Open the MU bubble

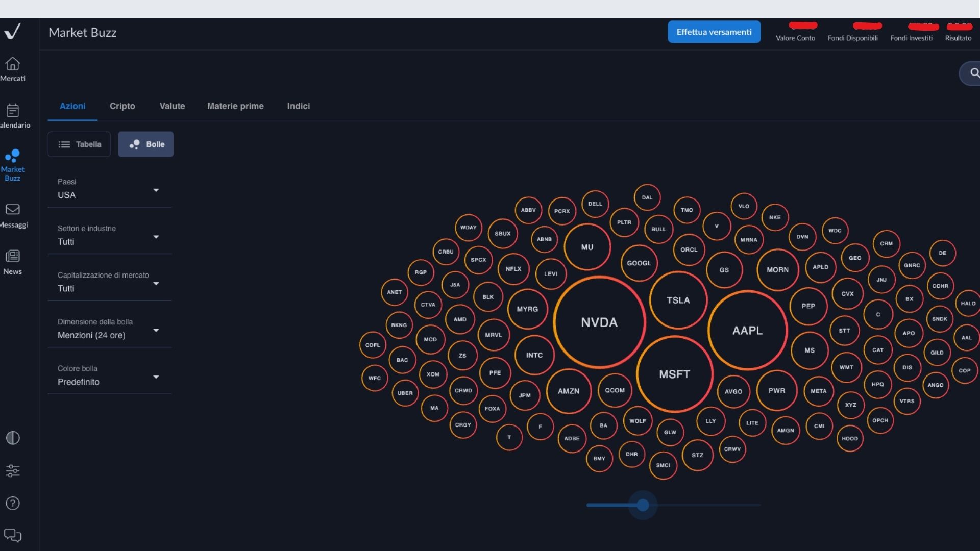coord(587,247)
